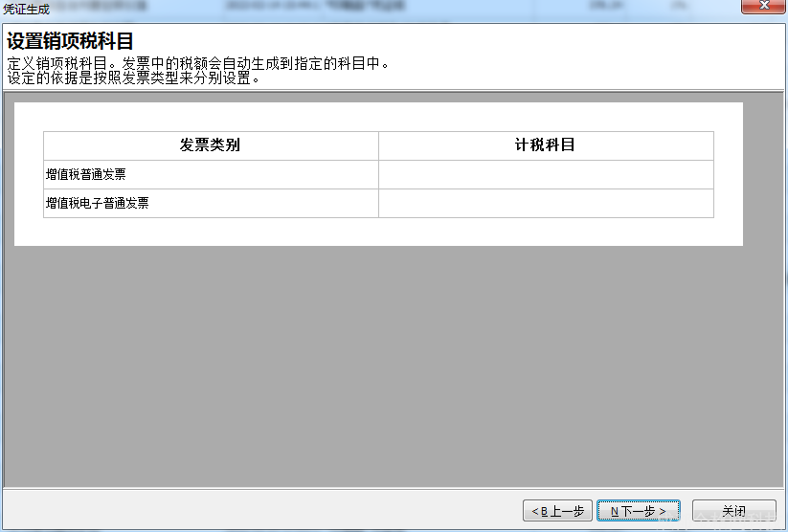Click the 凭证生成 title bar text
Viewport: 788px width, 532px height.
[27, 9]
